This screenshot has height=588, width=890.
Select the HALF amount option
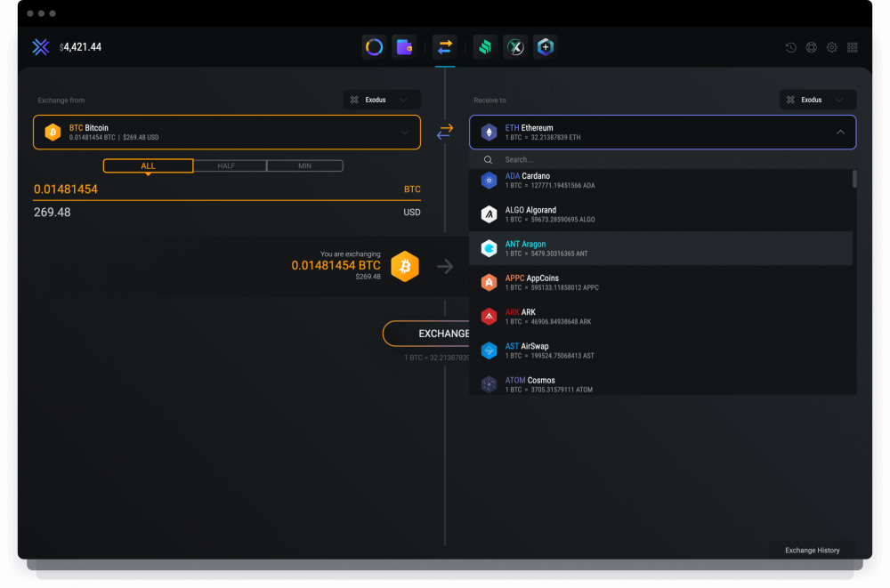pyautogui.click(x=230, y=165)
